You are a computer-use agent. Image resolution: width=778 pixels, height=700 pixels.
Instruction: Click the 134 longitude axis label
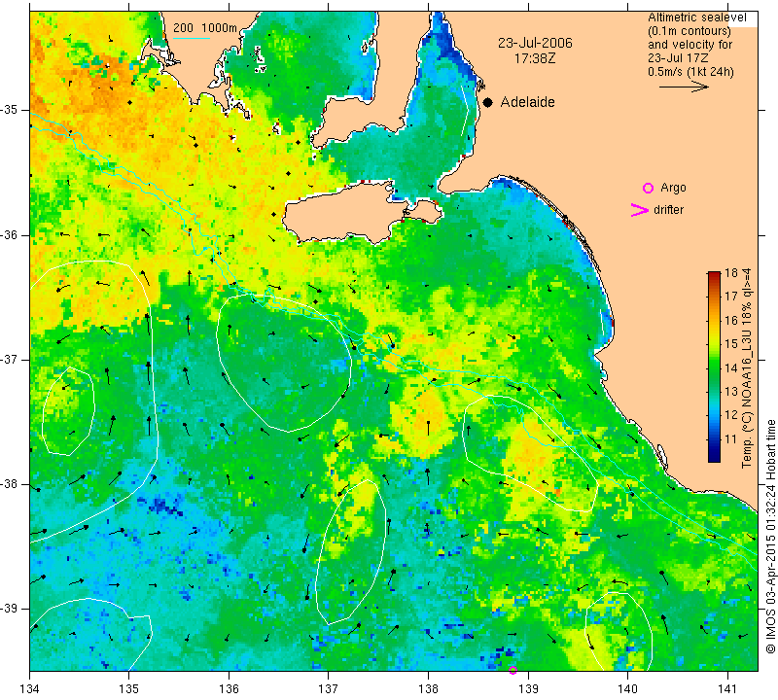click(30, 689)
